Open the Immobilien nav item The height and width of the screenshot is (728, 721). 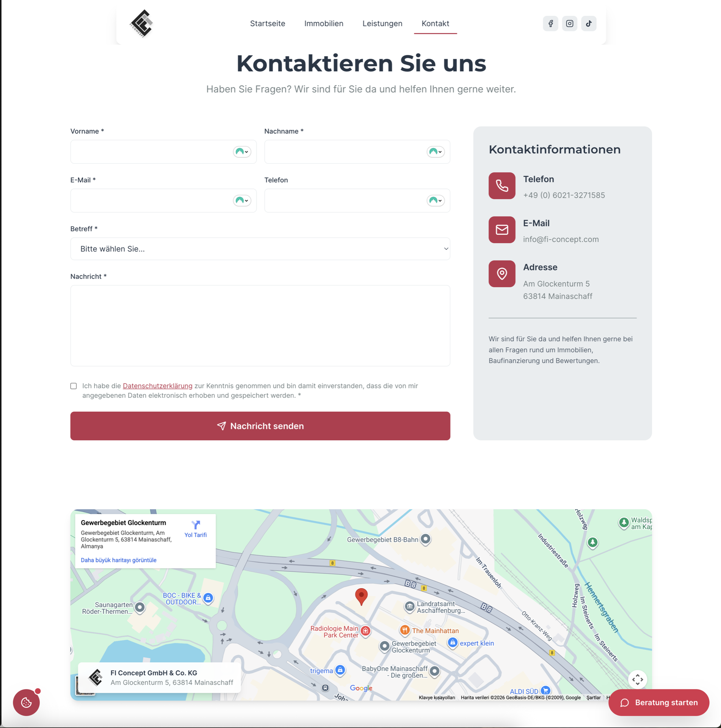point(324,24)
